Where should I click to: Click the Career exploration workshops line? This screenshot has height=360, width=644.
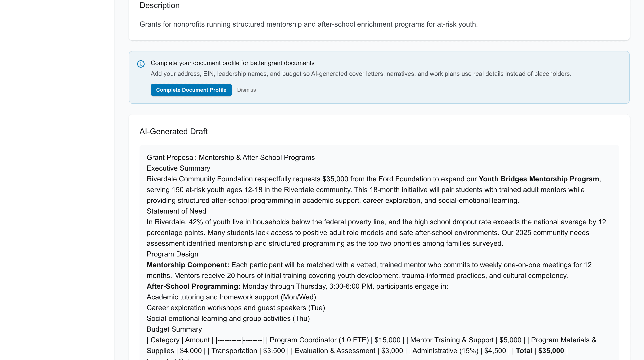coord(236,308)
